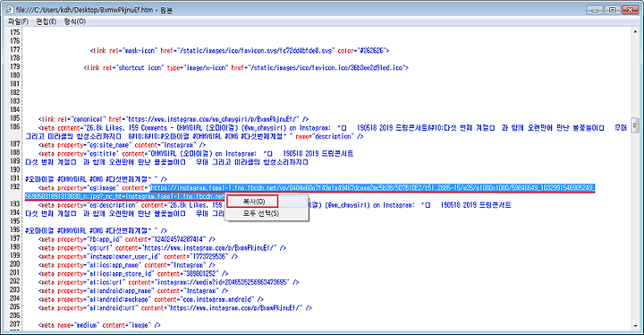Viewport: 644px width, 335px height.
Task: Click the al:android:app_name meta line
Action: [x=133, y=291]
